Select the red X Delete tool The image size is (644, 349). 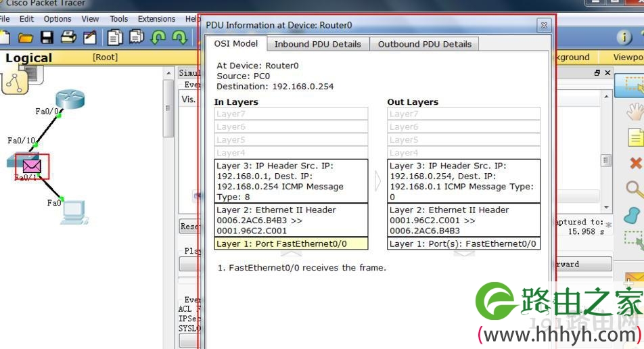coord(635,163)
